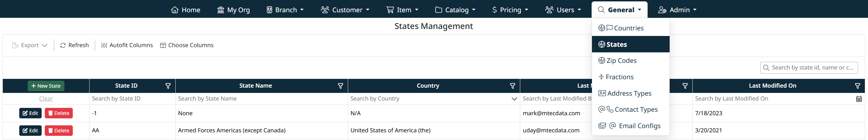The width and height of the screenshot is (868, 140).
Task: Click the Country column filter icon
Action: (513, 86)
